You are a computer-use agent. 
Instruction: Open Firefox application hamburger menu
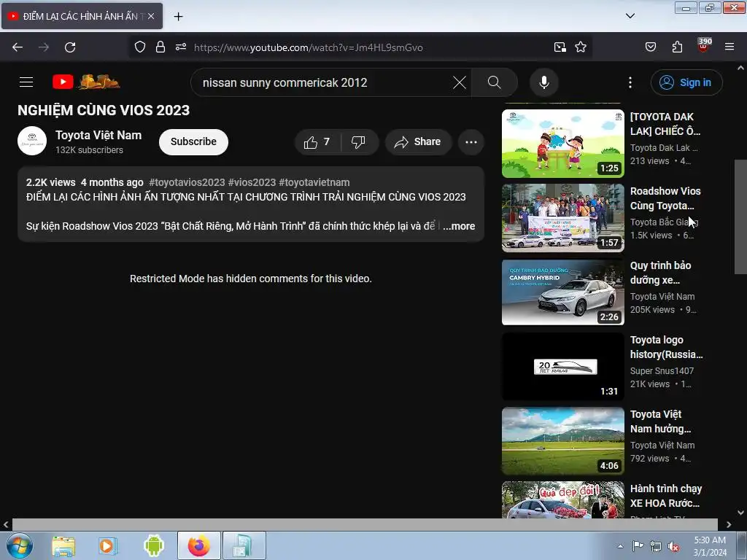(x=729, y=47)
